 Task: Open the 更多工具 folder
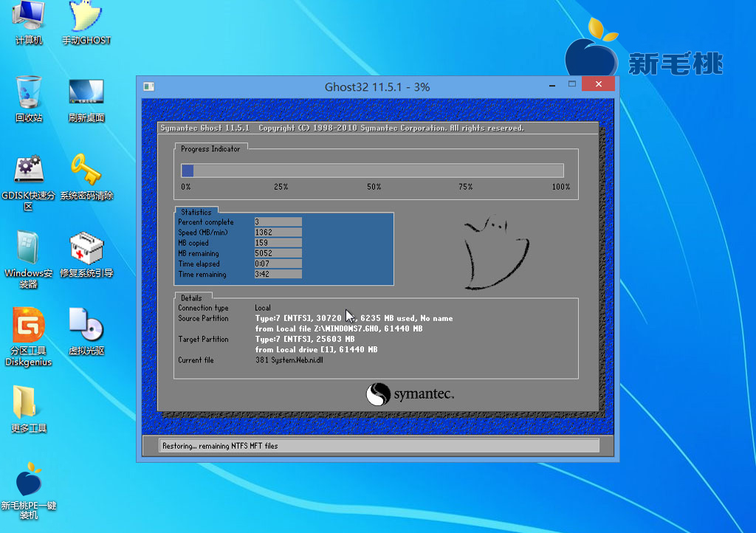29,410
